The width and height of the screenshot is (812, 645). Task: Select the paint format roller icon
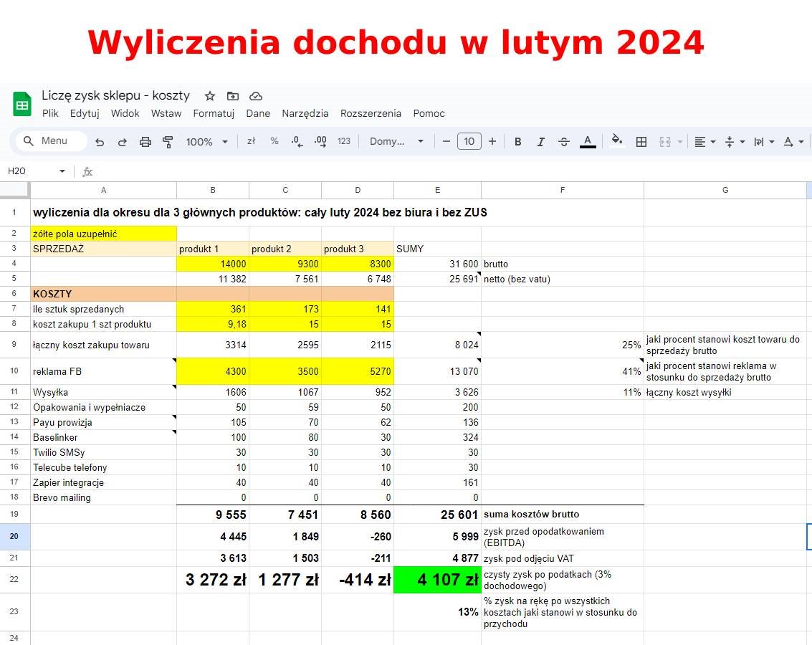tap(168, 142)
